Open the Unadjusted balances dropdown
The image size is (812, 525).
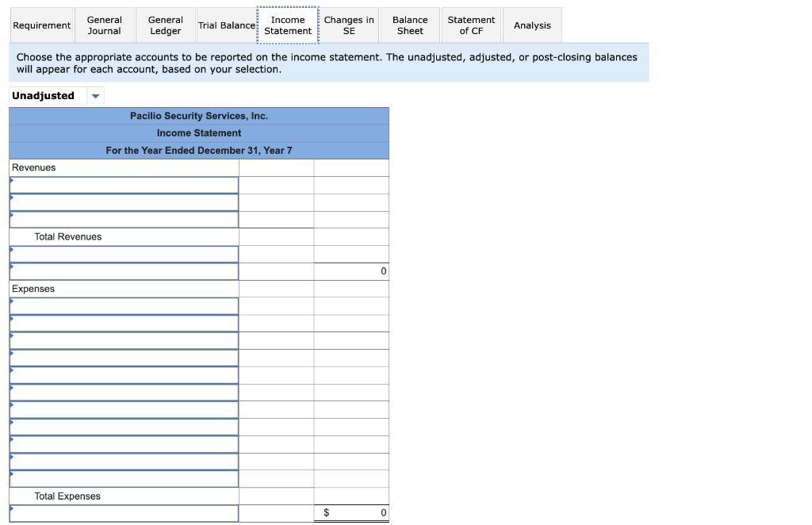(94, 95)
